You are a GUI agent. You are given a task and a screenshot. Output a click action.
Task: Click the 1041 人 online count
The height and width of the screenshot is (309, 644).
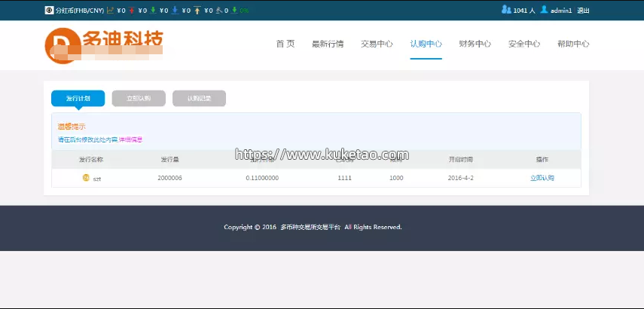(524, 11)
